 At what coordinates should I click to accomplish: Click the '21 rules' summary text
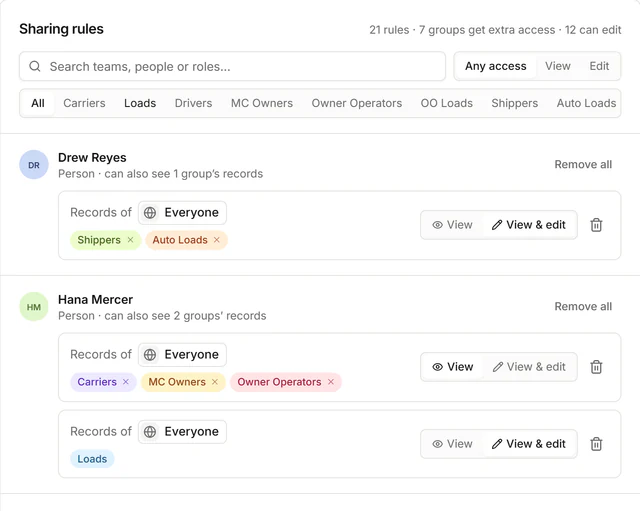[389, 30]
